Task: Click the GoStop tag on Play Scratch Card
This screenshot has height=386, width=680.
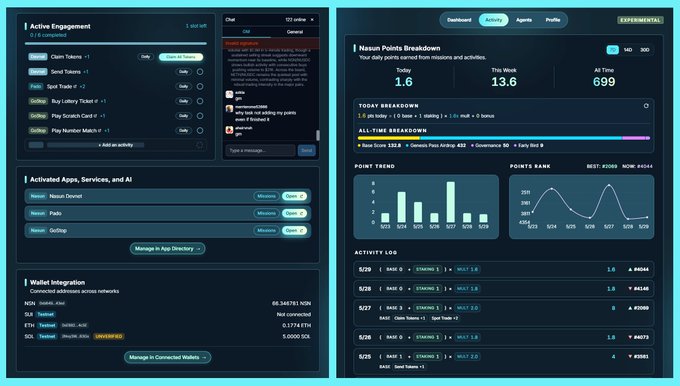Action: (x=38, y=116)
